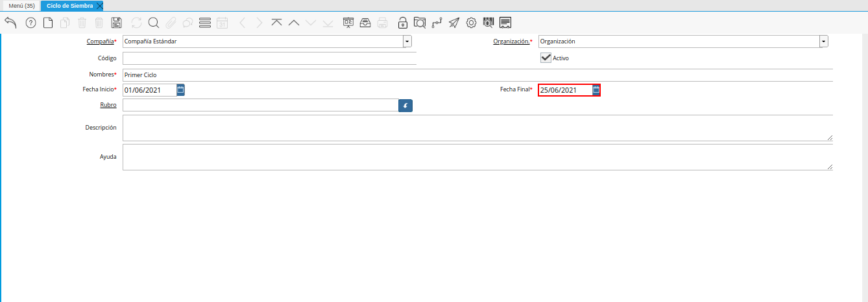This screenshot has width=868, height=302.
Task: Click the Compañía Estándar combo field
Action: [x=263, y=41]
